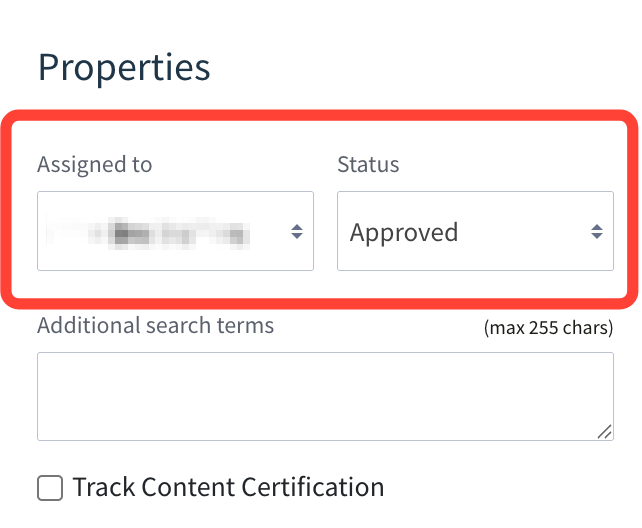Enable the Track Content Certification checkbox

[50, 488]
